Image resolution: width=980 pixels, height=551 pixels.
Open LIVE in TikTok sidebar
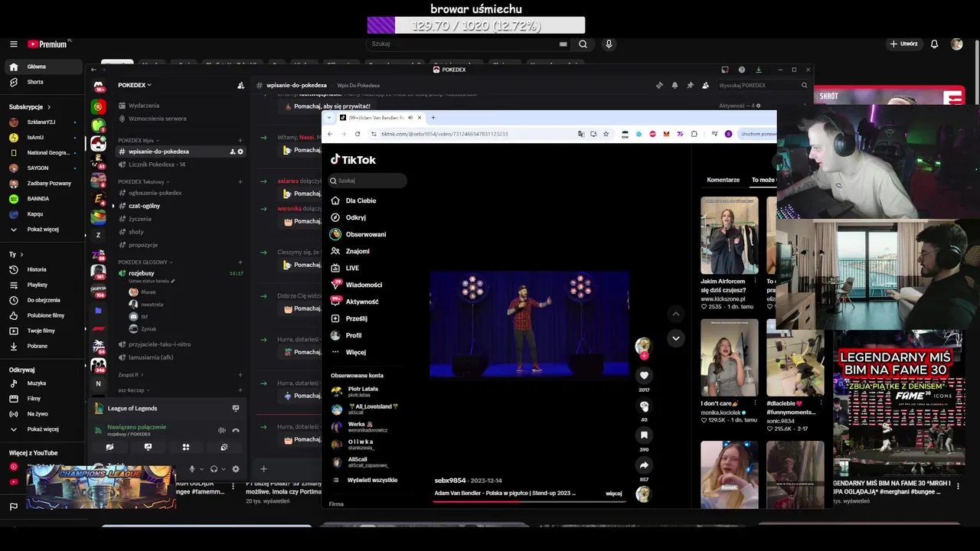pos(345,268)
